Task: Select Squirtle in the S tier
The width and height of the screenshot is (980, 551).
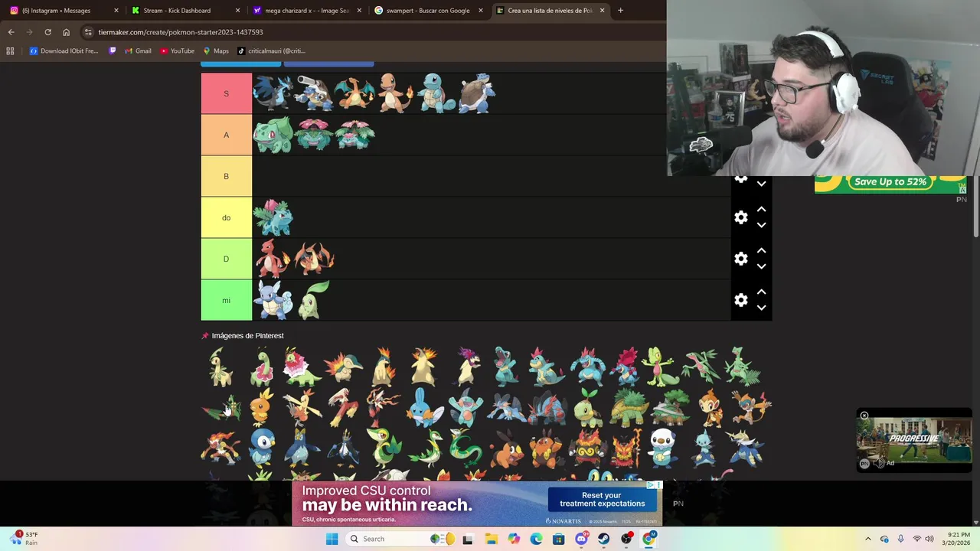Action: (x=437, y=93)
